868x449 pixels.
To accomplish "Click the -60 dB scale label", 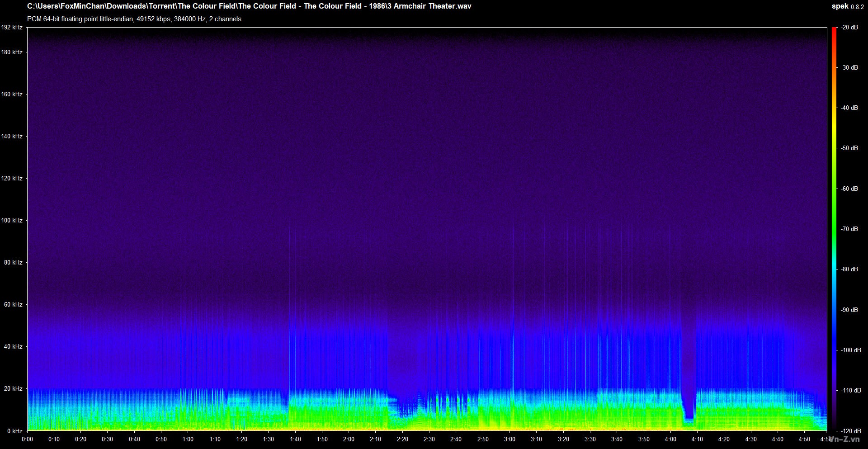I will pos(849,189).
